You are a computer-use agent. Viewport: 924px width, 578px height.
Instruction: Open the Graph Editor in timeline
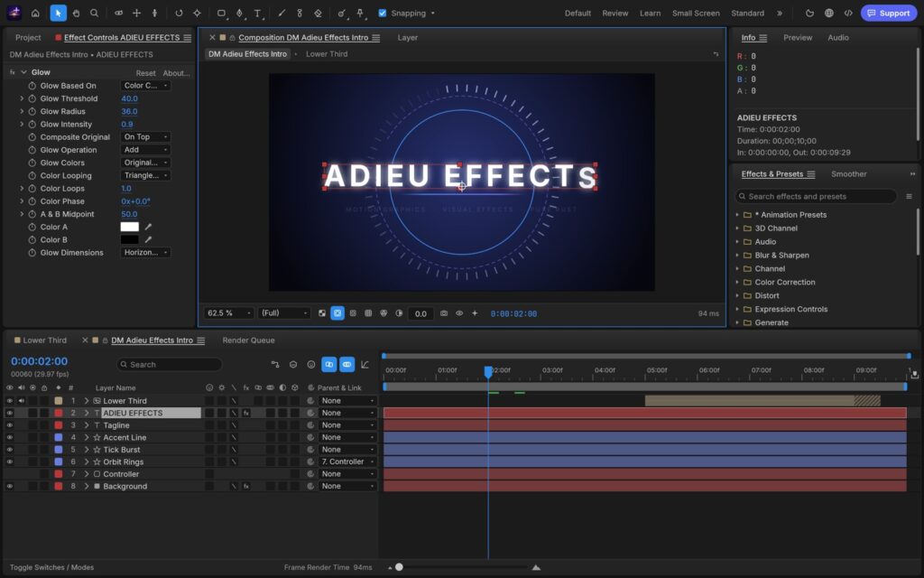[x=365, y=365]
